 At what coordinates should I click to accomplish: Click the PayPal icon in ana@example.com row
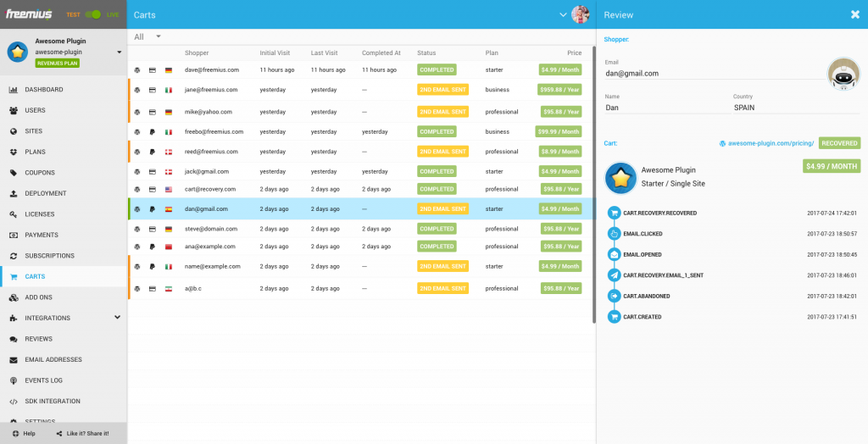click(153, 247)
